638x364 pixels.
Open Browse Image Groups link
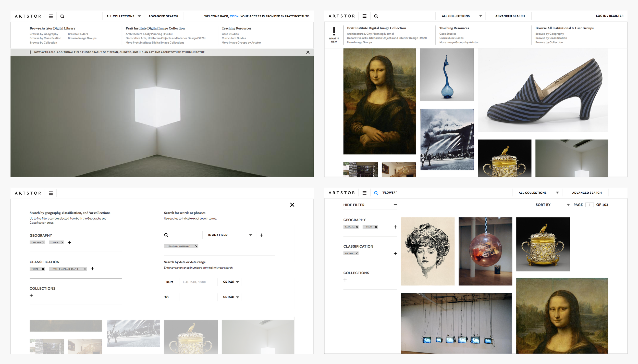[82, 38]
